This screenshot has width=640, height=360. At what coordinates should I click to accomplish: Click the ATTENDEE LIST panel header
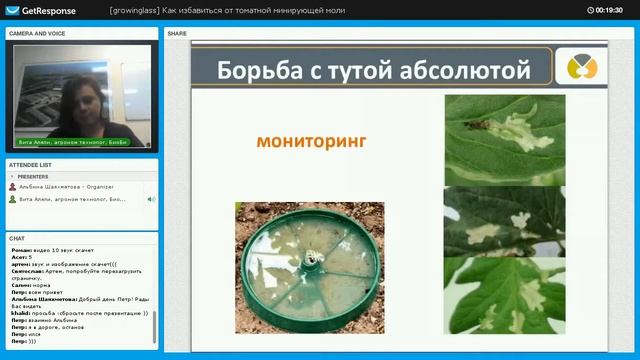(x=82, y=165)
